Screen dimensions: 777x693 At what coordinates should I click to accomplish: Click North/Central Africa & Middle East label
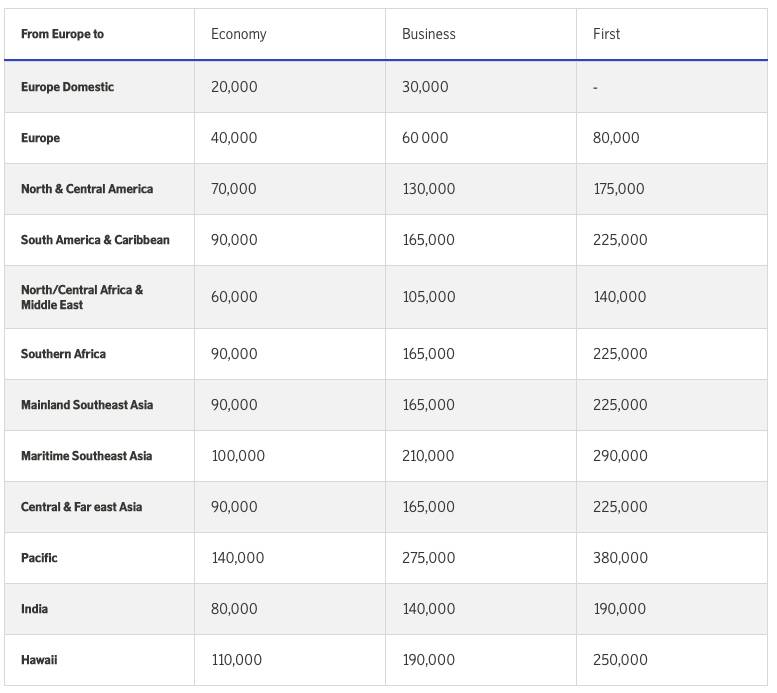[x=82, y=297]
